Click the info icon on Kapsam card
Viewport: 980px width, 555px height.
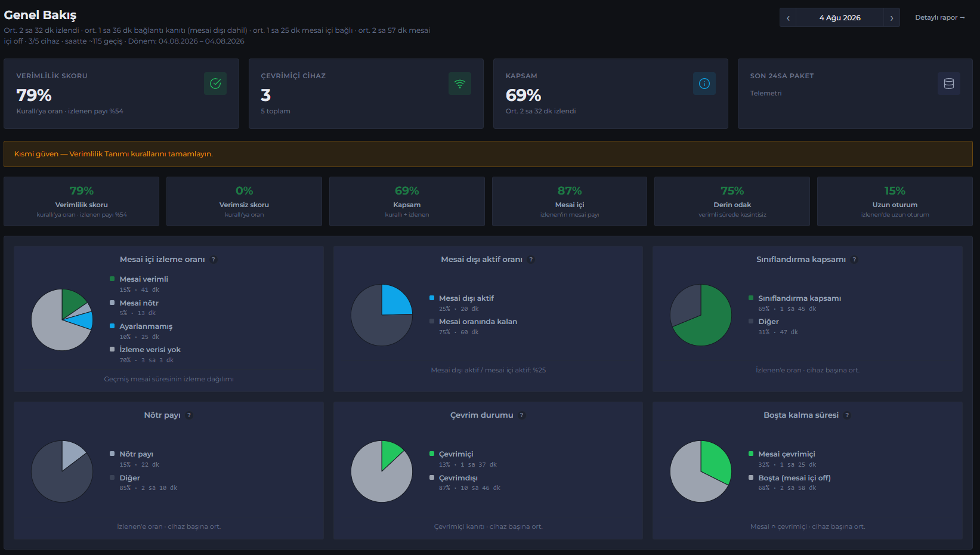(x=704, y=84)
